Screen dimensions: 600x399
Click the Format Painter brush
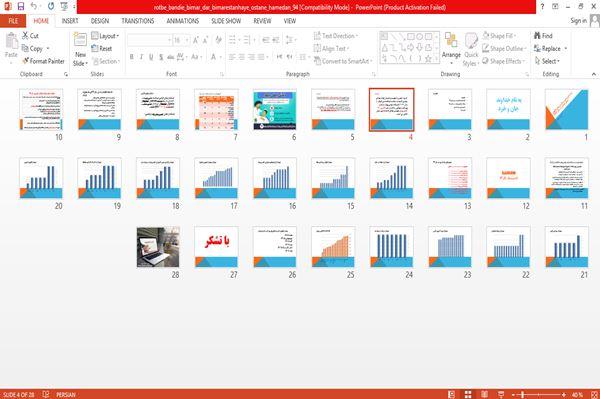(26, 61)
